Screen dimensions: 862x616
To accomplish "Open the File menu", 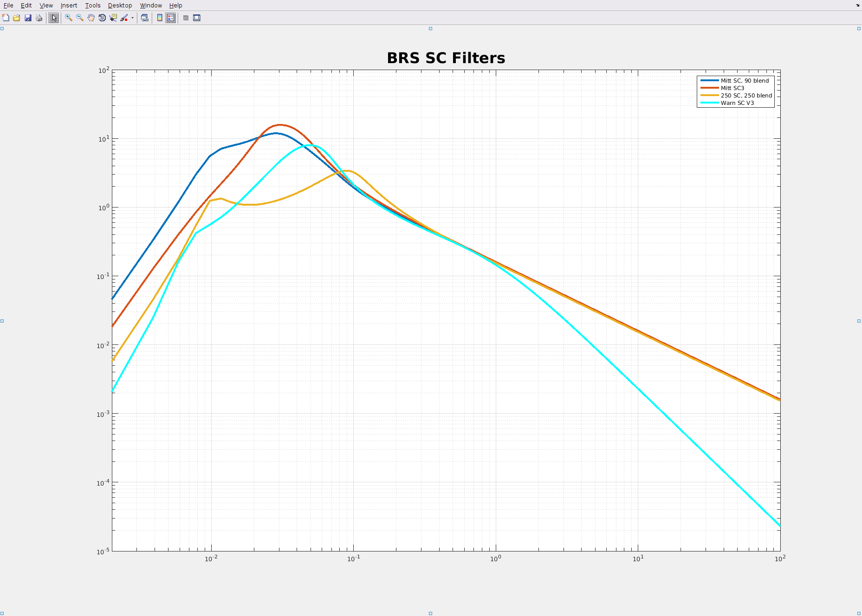I will tap(8, 5).
